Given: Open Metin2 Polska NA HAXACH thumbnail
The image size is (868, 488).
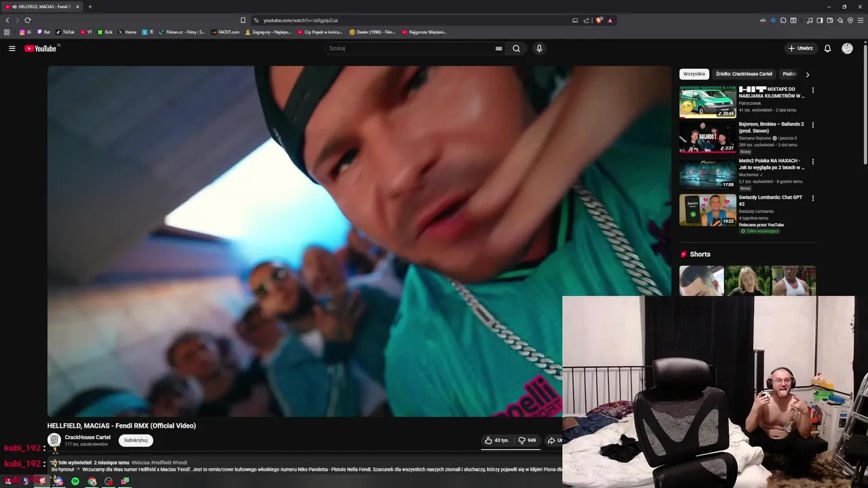Looking at the screenshot, I should (707, 174).
